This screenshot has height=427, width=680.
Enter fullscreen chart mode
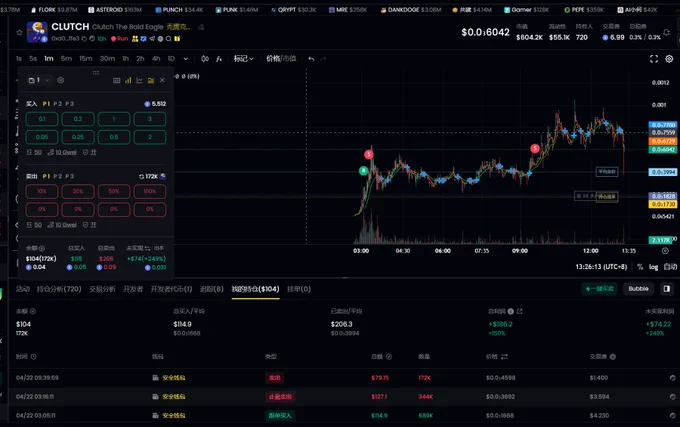point(654,59)
